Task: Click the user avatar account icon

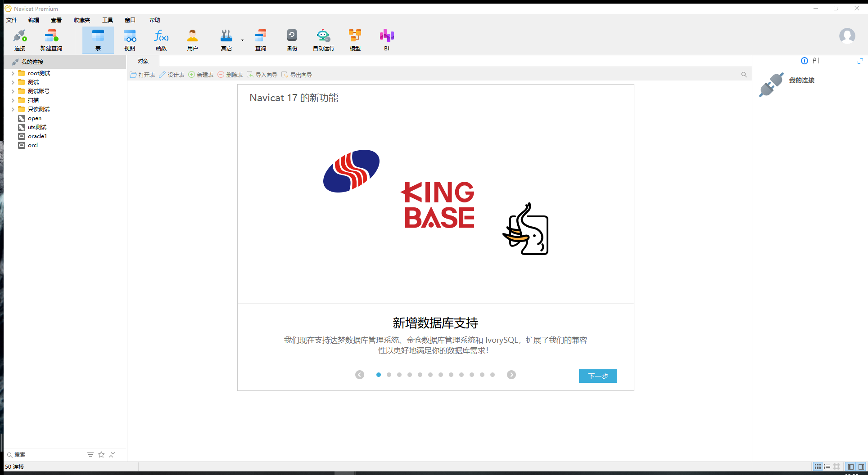Action: (847, 36)
